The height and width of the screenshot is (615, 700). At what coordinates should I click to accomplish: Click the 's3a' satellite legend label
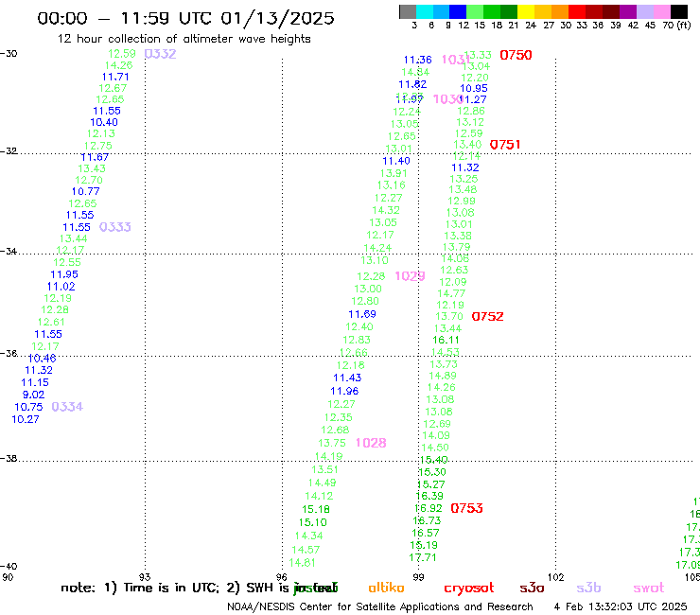532,588
